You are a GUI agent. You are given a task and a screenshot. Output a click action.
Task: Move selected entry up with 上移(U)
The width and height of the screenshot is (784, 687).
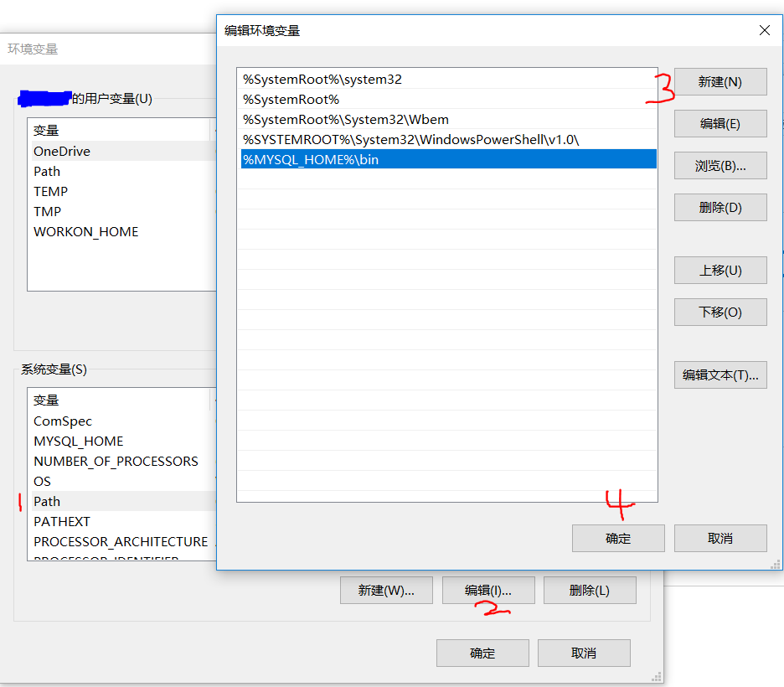(720, 270)
